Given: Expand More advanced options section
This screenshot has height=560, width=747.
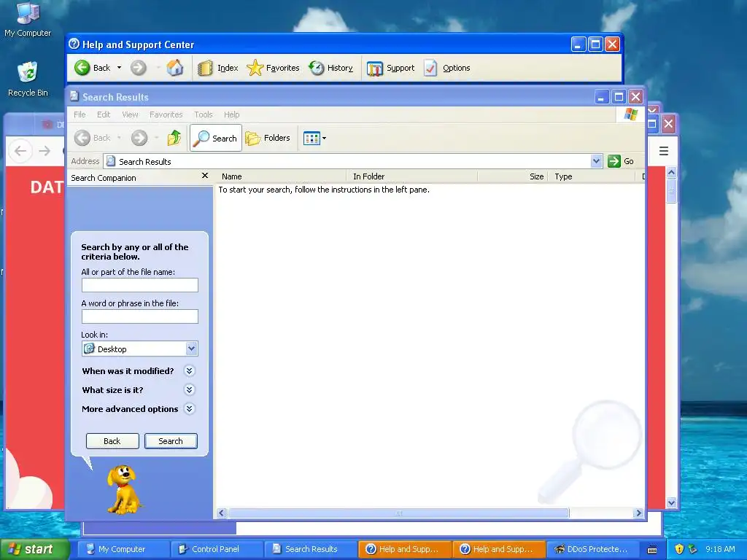Looking at the screenshot, I should pyautogui.click(x=189, y=409).
